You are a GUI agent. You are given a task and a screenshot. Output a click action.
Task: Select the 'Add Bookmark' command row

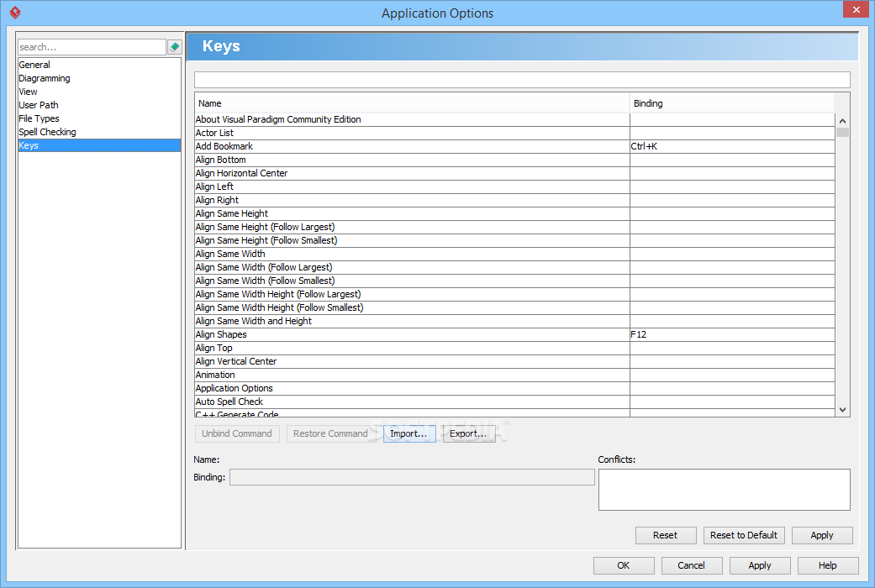tap(514, 146)
